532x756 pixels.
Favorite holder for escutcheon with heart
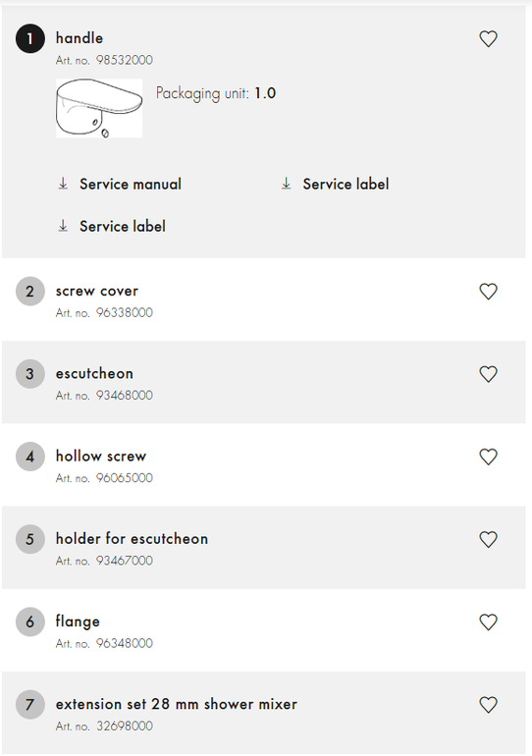coord(488,540)
